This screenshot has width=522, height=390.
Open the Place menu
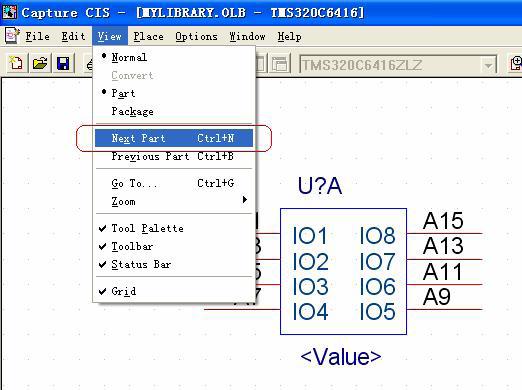pos(148,36)
